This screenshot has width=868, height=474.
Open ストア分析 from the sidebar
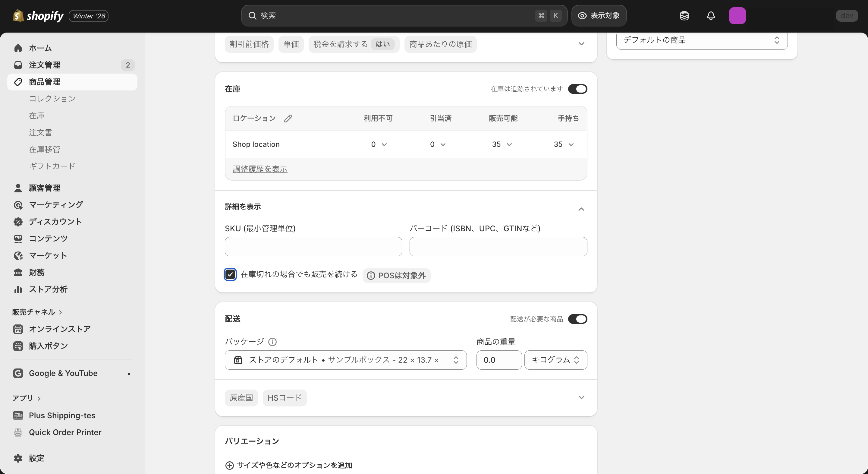pos(49,289)
